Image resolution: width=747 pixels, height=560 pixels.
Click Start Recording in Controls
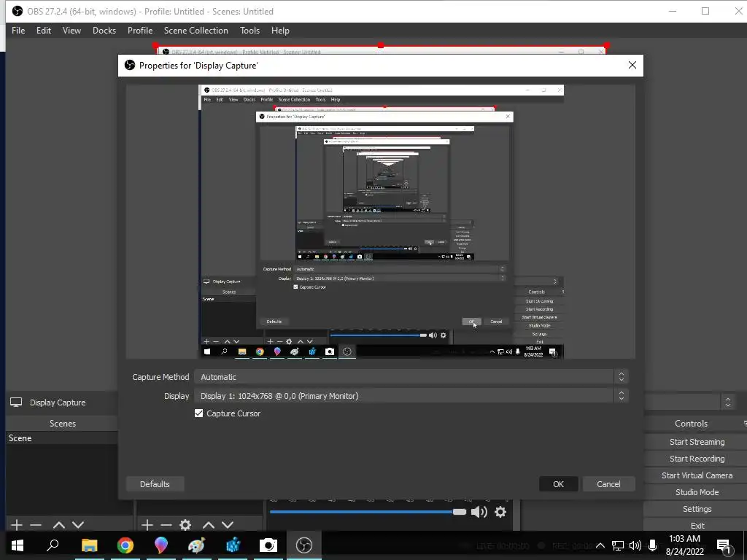pyautogui.click(x=697, y=459)
